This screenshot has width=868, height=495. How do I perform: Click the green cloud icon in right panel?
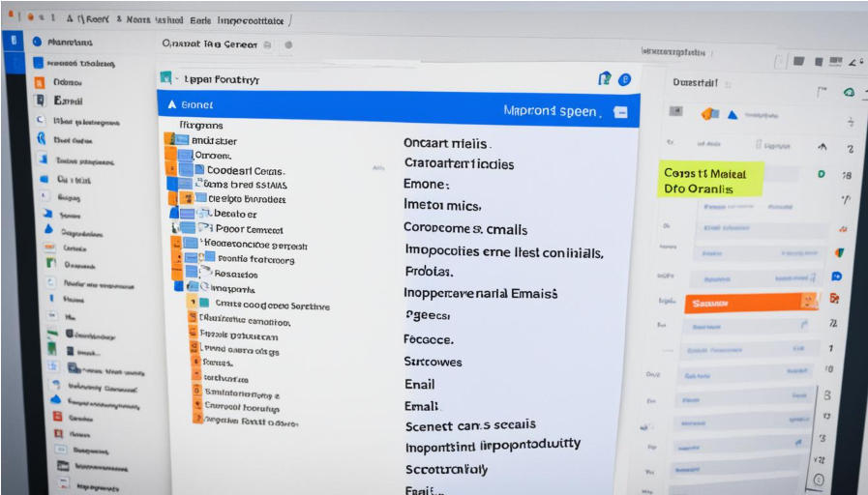coord(849,93)
